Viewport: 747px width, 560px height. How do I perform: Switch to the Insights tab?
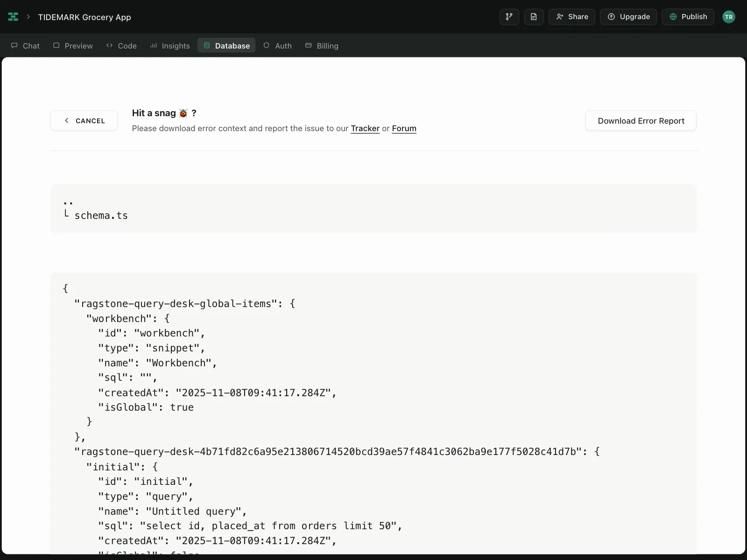pyautogui.click(x=170, y=46)
